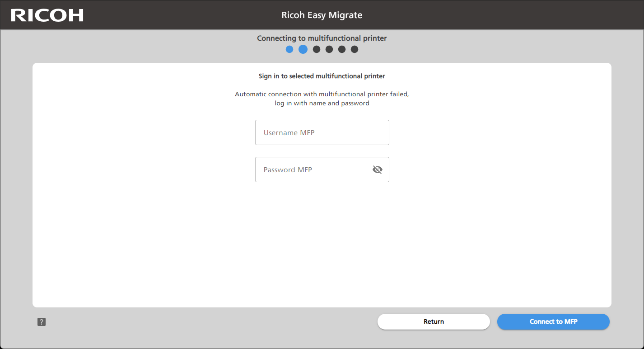Image resolution: width=644 pixels, height=349 pixels.
Task: Click the RICOH logo in the header
Action: pyautogui.click(x=47, y=15)
